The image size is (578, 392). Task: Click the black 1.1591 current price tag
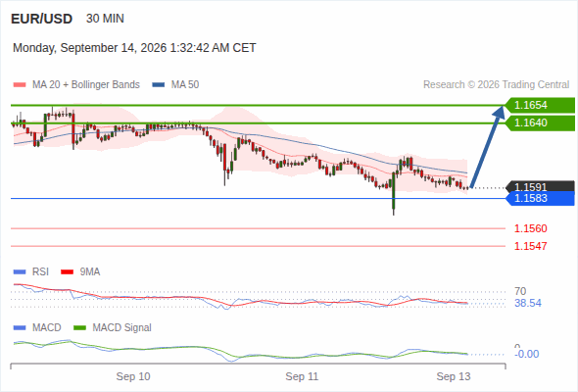tap(540, 186)
